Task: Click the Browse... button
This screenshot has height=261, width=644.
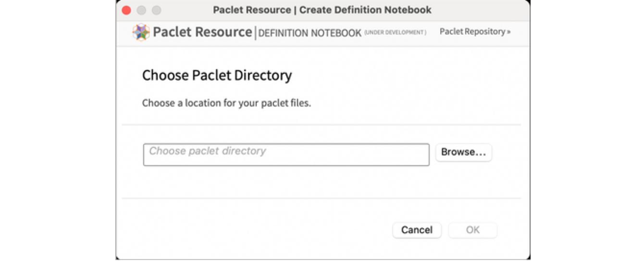Action: [x=463, y=152]
